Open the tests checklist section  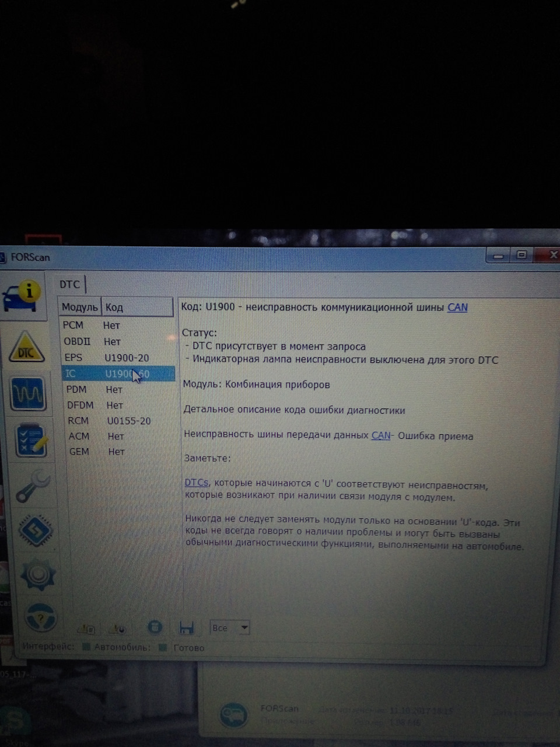(x=32, y=440)
